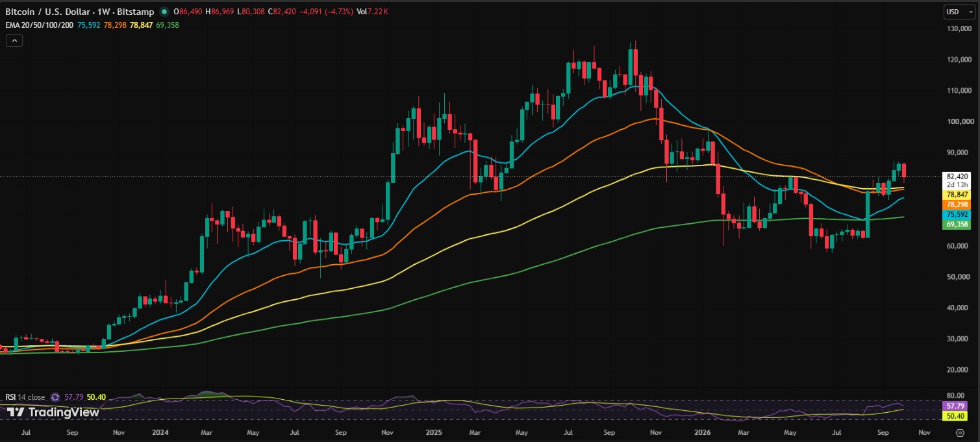This screenshot has height=442, width=980.
Task: Click the 130,000 price scale label
Action: (959, 29)
